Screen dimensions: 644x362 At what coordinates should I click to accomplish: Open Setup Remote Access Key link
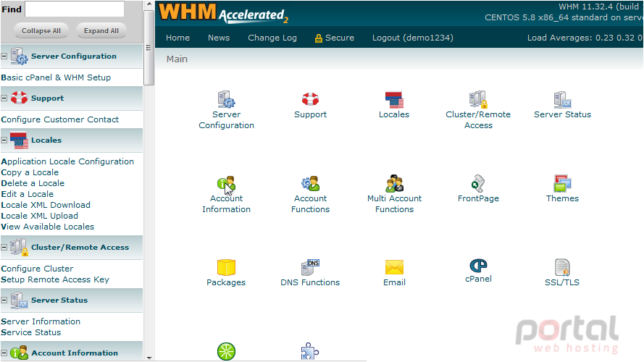pyautogui.click(x=55, y=279)
